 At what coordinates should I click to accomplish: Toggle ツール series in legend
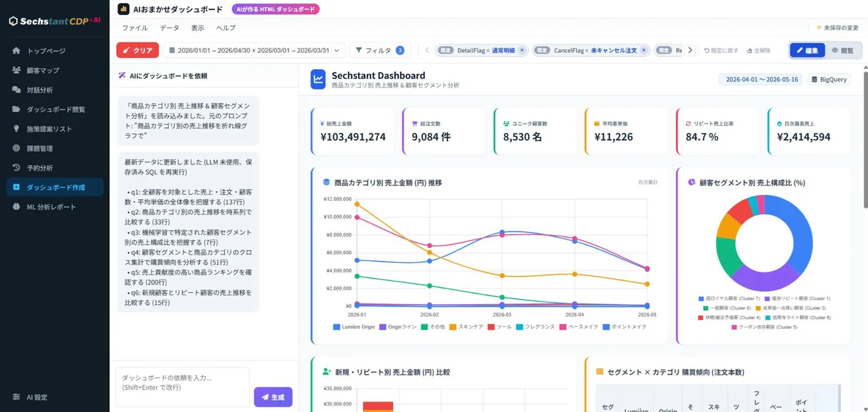click(499, 326)
